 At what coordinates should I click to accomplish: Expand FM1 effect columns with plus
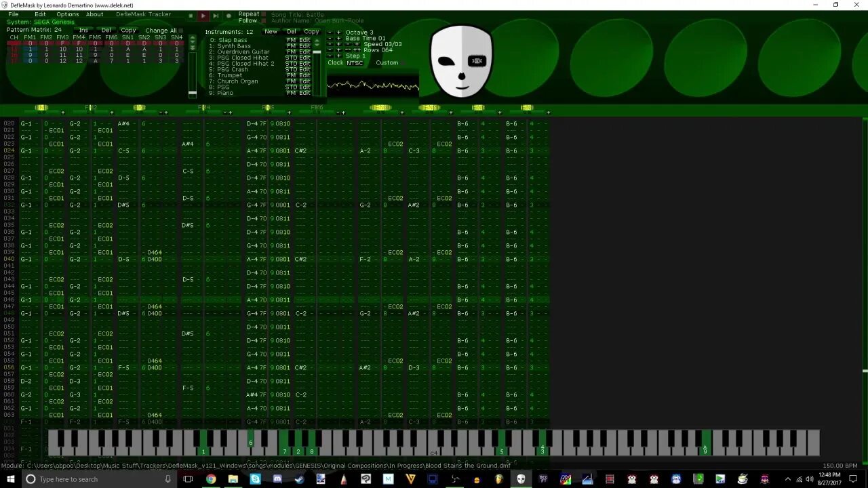pyautogui.click(x=63, y=113)
